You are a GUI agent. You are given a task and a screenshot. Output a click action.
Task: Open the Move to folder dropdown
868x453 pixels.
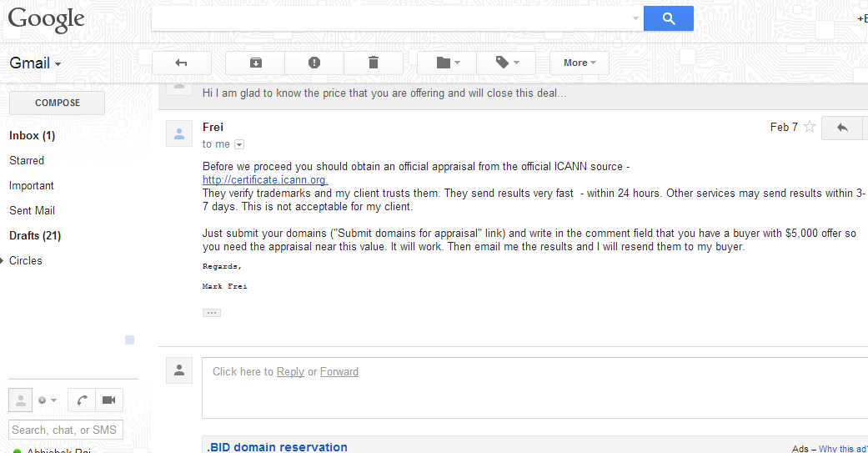pos(447,63)
